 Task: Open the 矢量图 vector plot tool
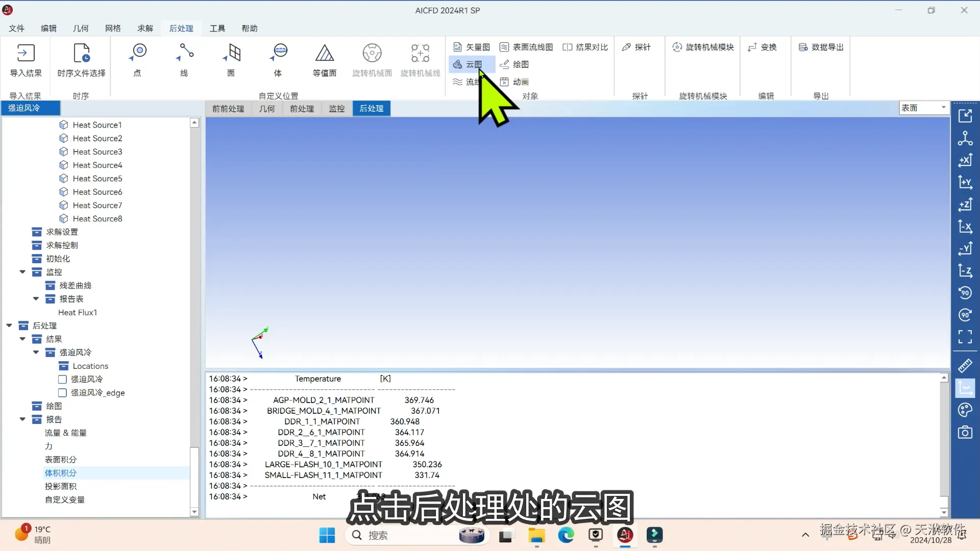(472, 47)
